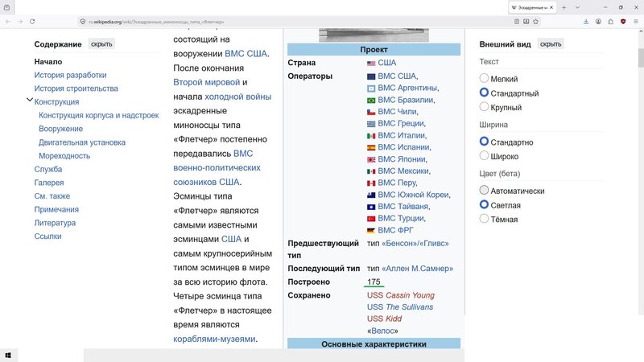Viewport: 644px width, 362px height.
Task: Go to Служба section in contents
Action: 48,169
